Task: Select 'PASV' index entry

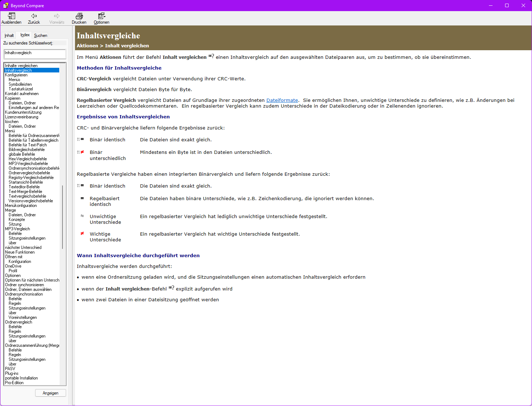Action: [10, 369]
